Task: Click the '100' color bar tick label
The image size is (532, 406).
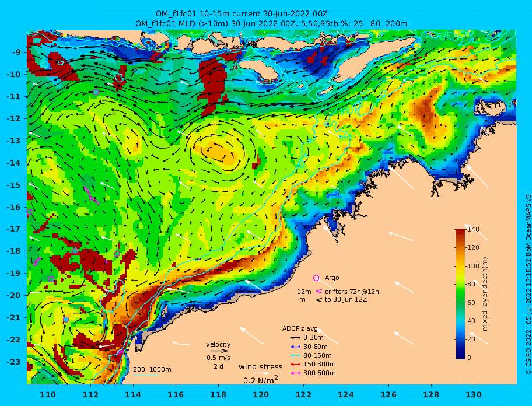Action: (473, 266)
